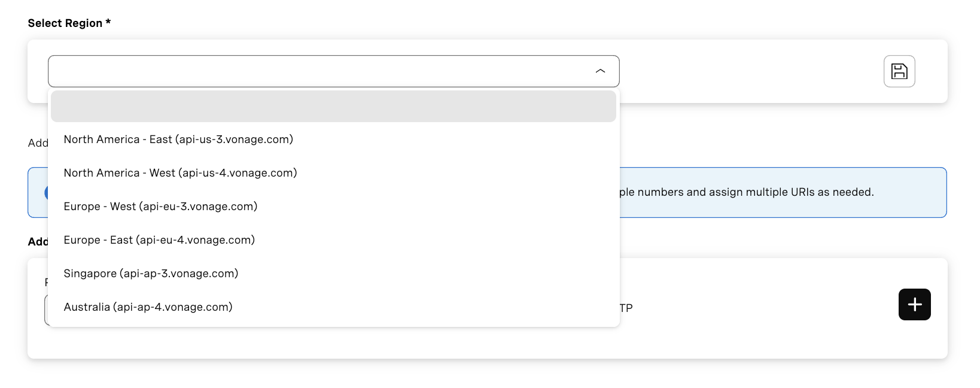Image resolution: width=980 pixels, height=388 pixels.
Task: Click Europe - East dropdown entry
Action: point(159,240)
